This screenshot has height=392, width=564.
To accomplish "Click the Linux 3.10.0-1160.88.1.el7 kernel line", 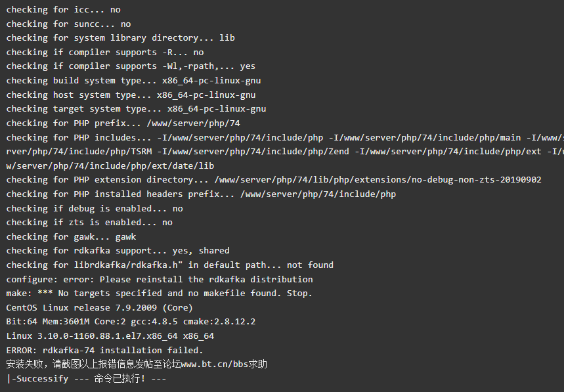I will point(110,336).
